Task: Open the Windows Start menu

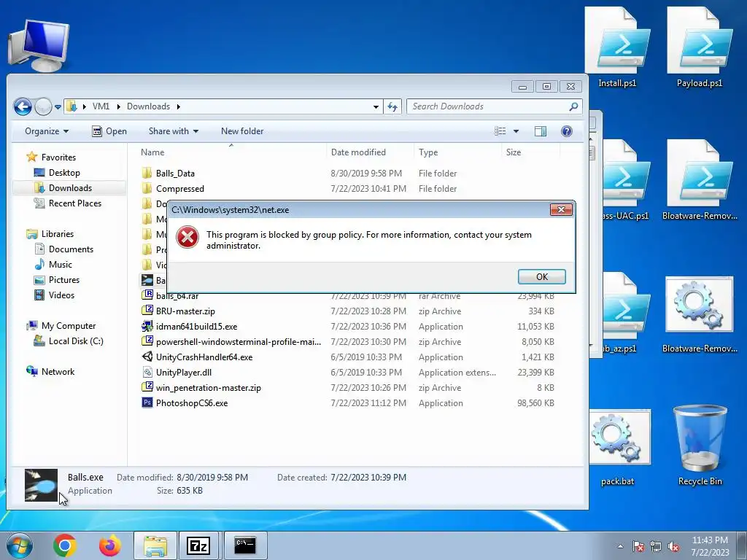Action: point(20,545)
